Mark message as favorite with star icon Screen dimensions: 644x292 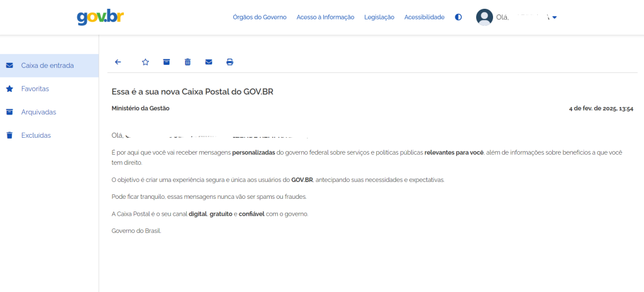pos(145,62)
